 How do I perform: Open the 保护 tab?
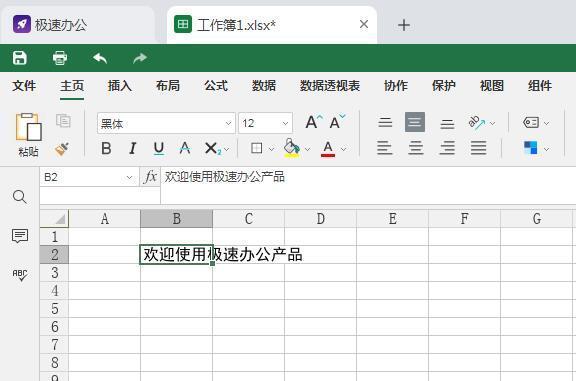444,86
